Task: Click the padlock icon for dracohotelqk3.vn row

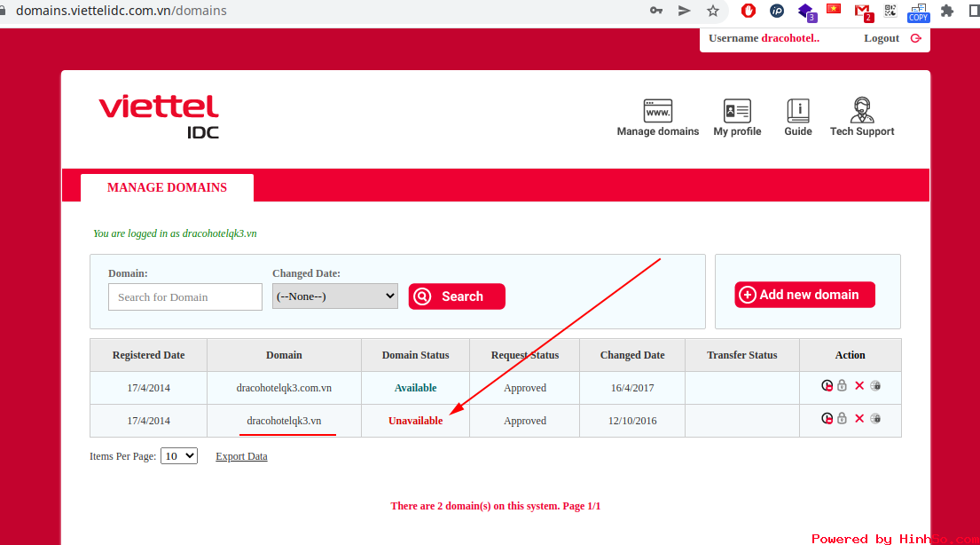Action: 842,418
